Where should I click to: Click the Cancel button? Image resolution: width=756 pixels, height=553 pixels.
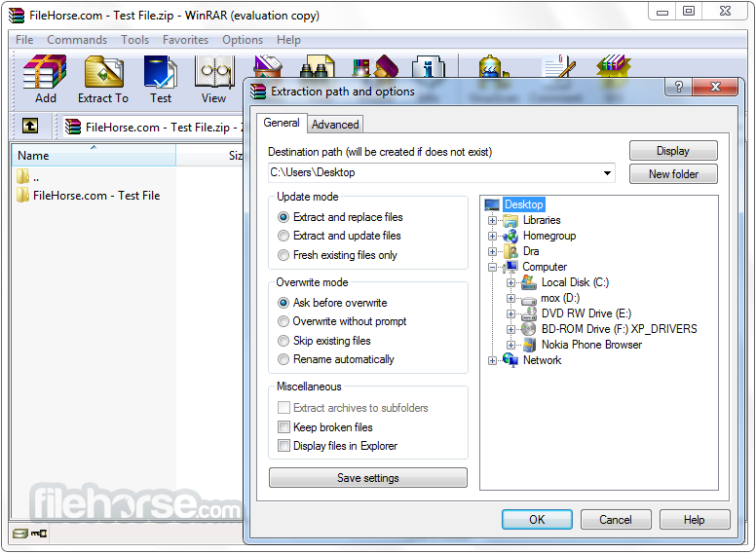pos(616,520)
